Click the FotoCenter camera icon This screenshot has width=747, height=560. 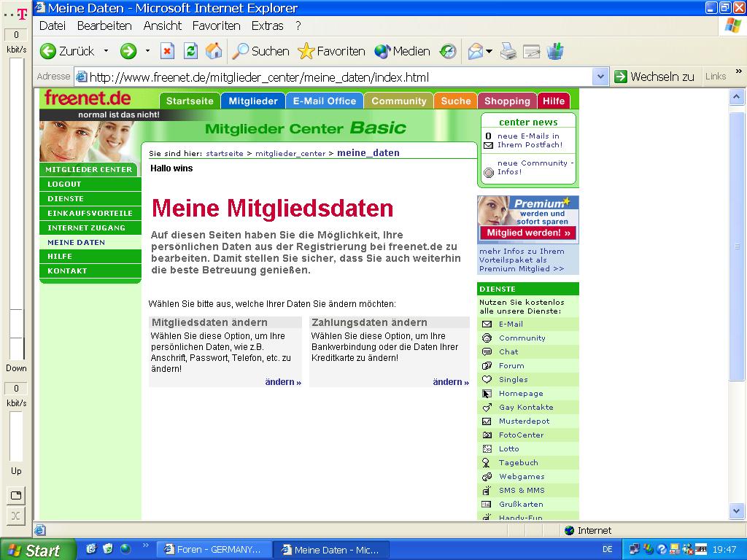[487, 435]
